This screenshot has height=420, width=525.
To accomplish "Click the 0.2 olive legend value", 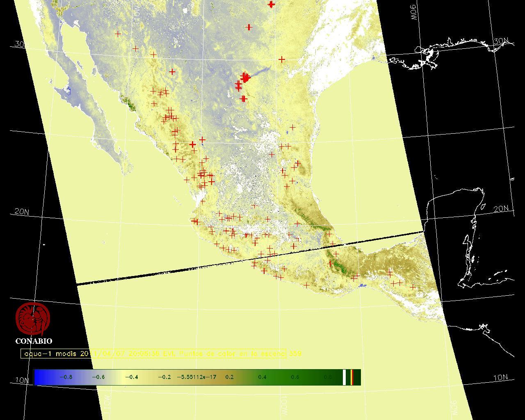I will coord(229,377).
